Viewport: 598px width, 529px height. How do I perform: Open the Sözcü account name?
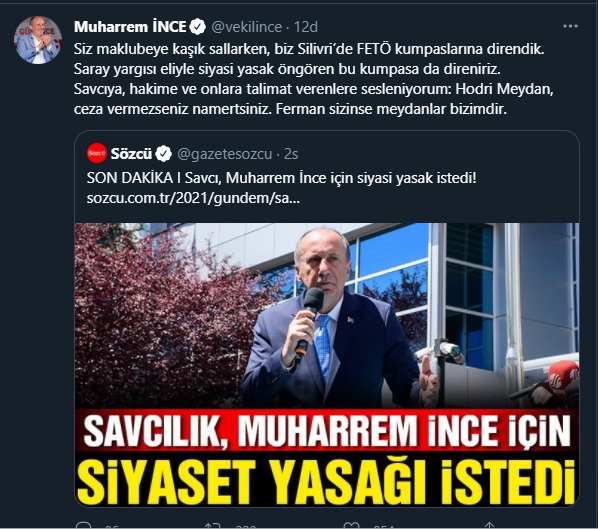[x=131, y=154]
